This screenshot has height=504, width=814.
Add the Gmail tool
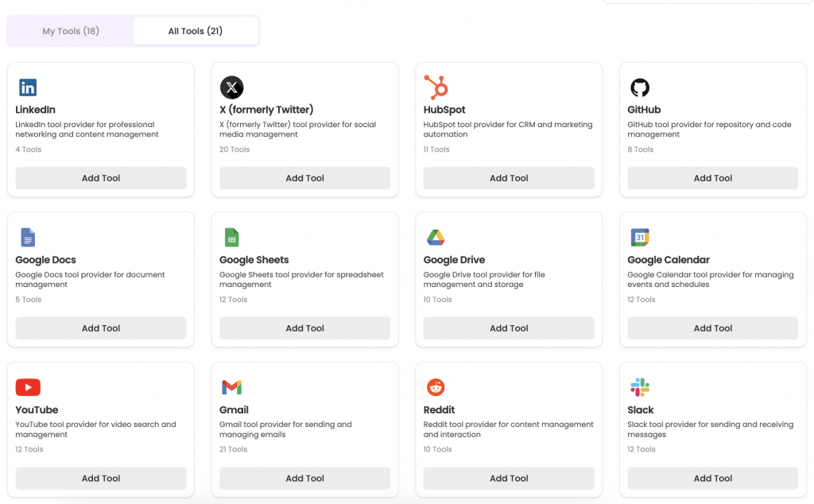coord(304,478)
